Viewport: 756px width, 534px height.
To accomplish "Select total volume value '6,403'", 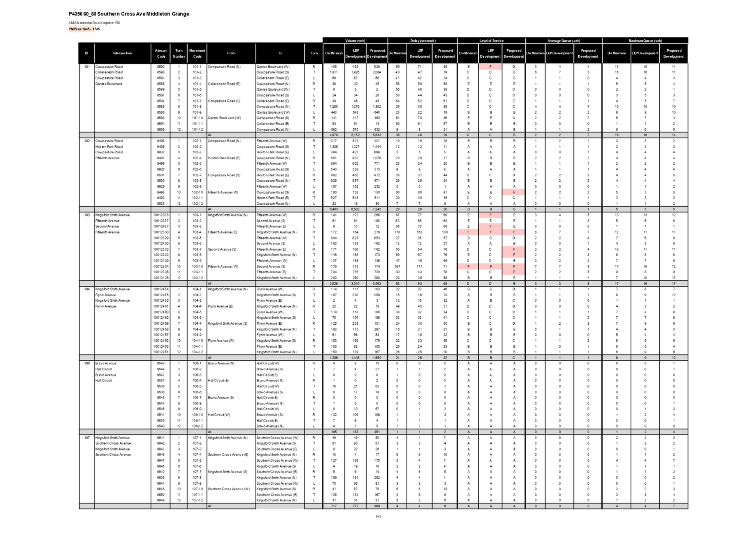I will 334,209.
